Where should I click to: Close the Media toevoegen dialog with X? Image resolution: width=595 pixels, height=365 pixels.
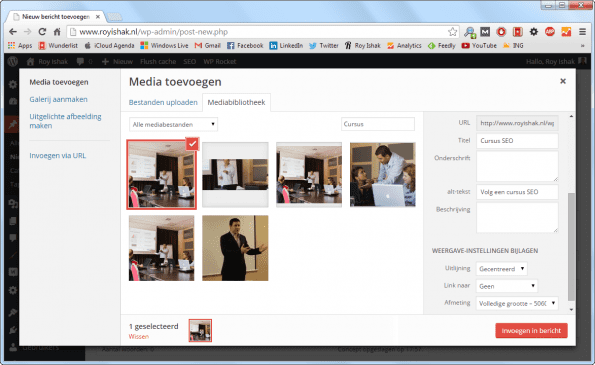tap(563, 81)
